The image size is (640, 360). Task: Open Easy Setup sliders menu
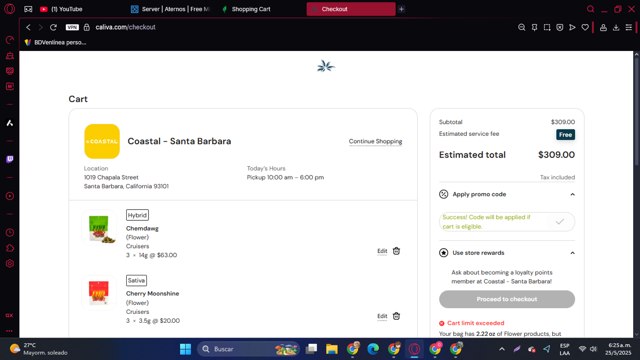[x=629, y=27]
